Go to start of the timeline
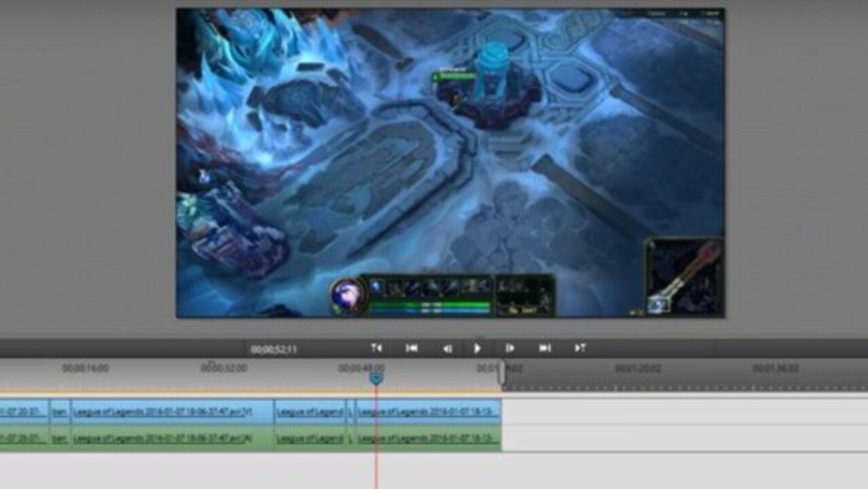This screenshot has height=489, width=868. click(x=412, y=348)
